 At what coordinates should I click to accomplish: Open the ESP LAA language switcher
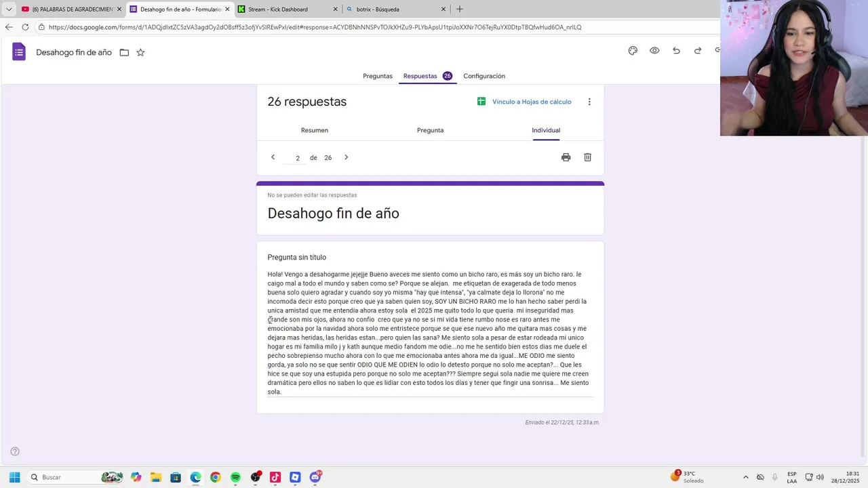(x=792, y=477)
